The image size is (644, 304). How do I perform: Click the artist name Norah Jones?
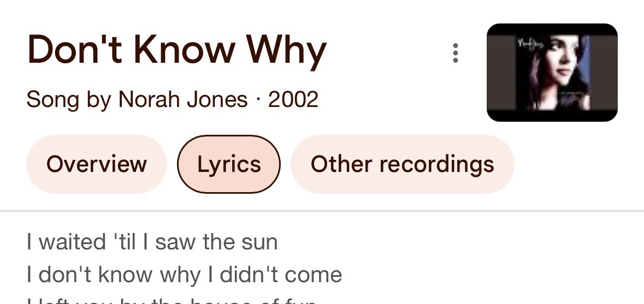tap(183, 99)
